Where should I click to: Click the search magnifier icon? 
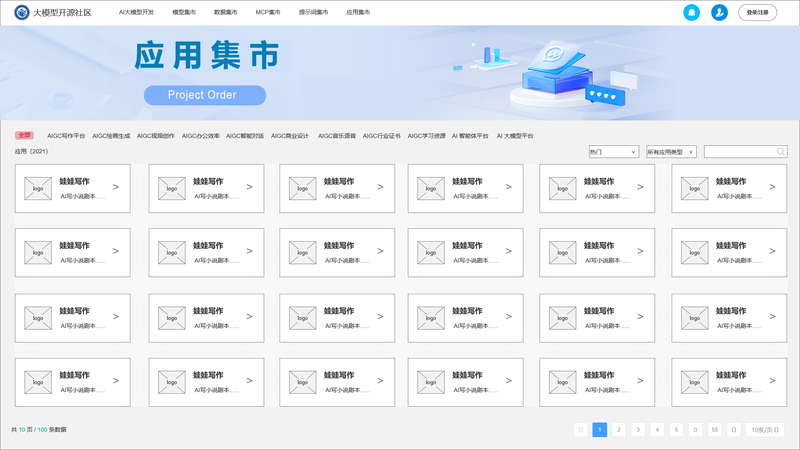[x=781, y=152]
